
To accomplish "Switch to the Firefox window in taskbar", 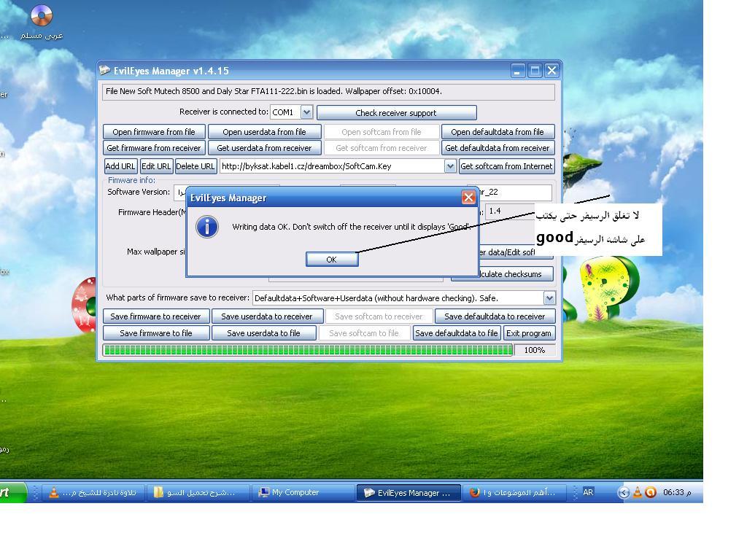I will pos(515,492).
